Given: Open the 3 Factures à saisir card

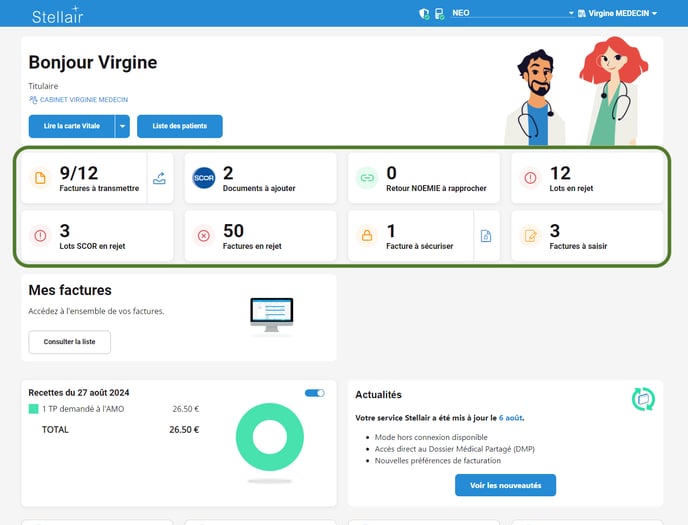Looking at the screenshot, I should [x=587, y=236].
